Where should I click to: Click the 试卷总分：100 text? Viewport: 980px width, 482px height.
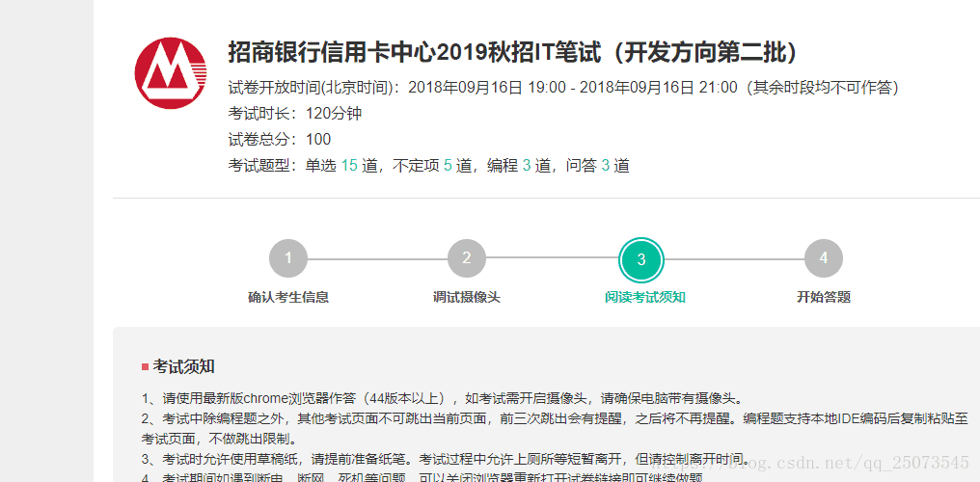point(280,140)
